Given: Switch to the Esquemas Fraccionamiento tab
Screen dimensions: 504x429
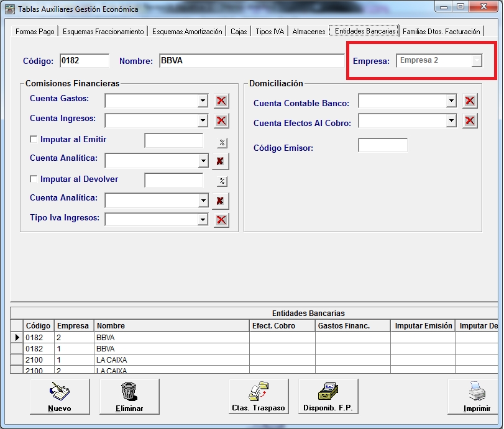Looking at the screenshot, I should click(103, 32).
